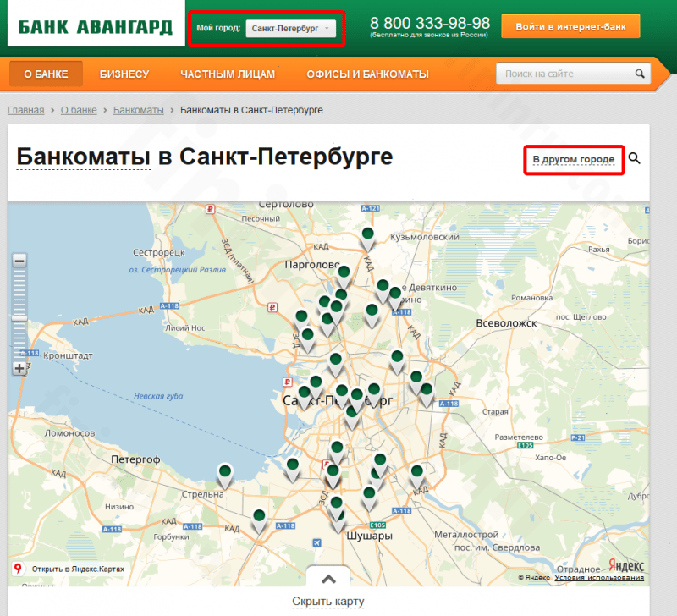Click the ruble toll icon near Сертолово
Viewport: 677px width, 616px height.
pyautogui.click(x=210, y=209)
